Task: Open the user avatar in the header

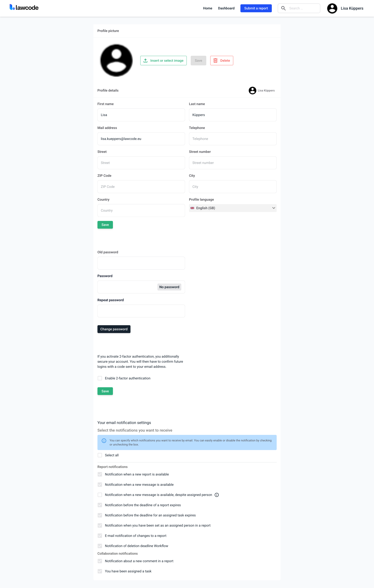Action: (x=332, y=8)
